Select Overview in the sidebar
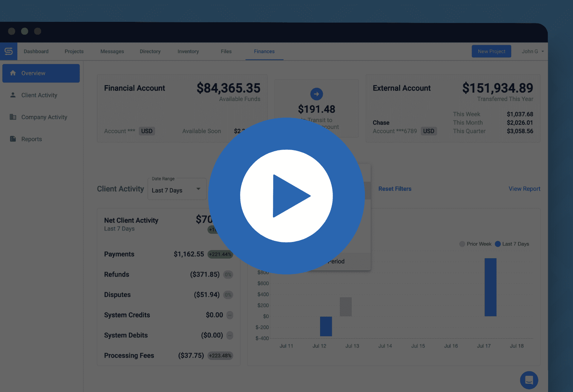 point(41,73)
